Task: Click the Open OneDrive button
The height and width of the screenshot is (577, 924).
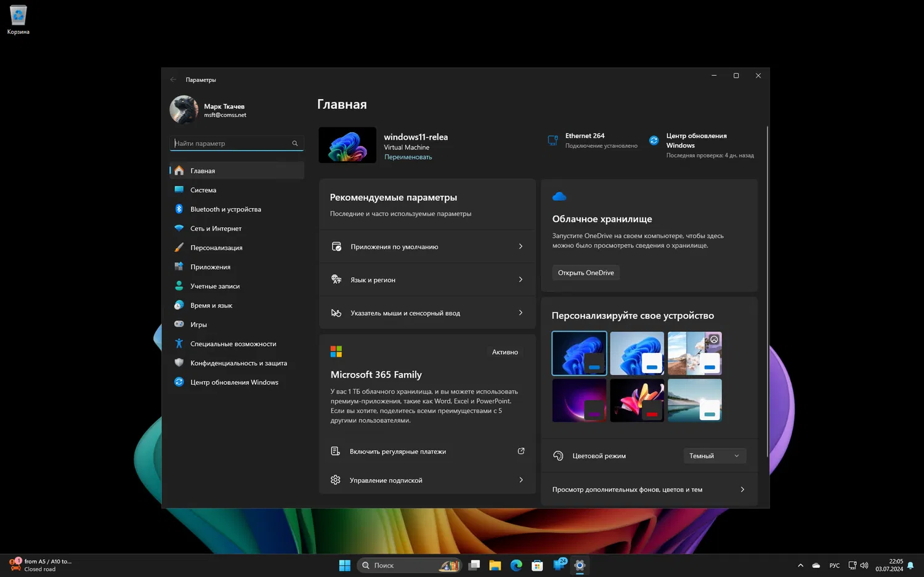Action: [x=586, y=273]
